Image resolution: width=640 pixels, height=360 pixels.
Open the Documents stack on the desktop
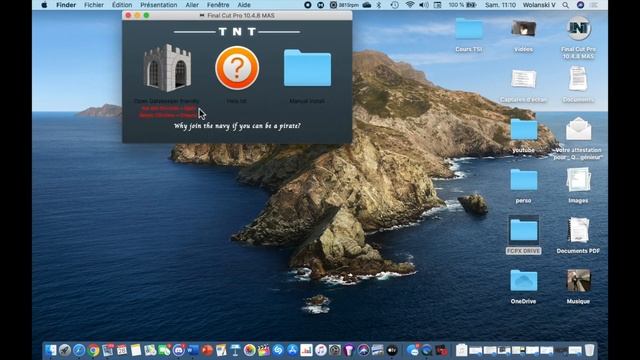tap(578, 79)
